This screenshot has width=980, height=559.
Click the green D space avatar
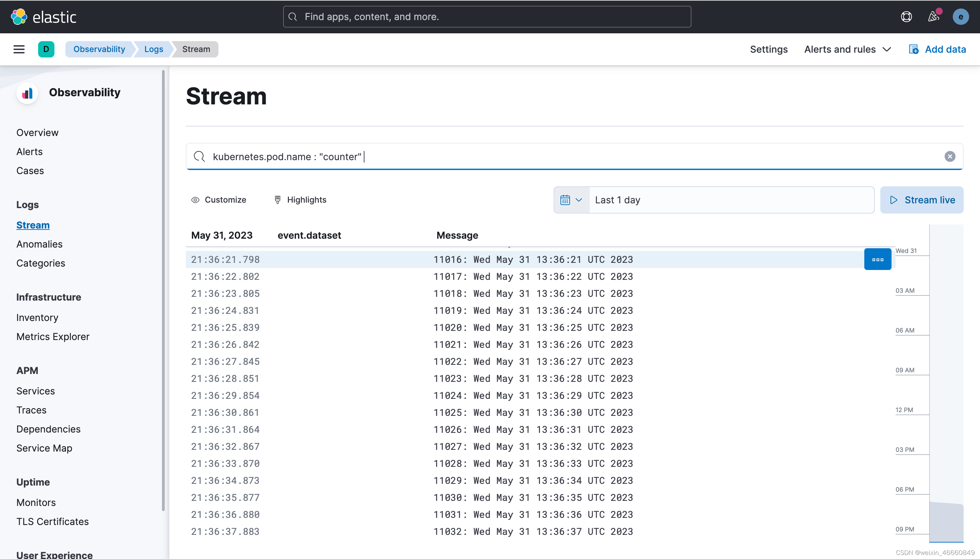pos(46,49)
